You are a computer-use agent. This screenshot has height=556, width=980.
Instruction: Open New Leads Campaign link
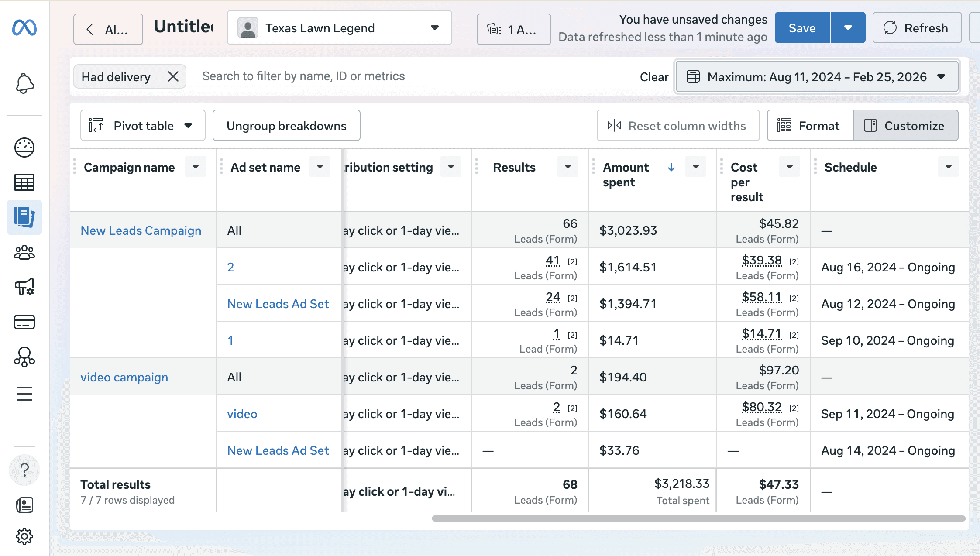click(141, 230)
